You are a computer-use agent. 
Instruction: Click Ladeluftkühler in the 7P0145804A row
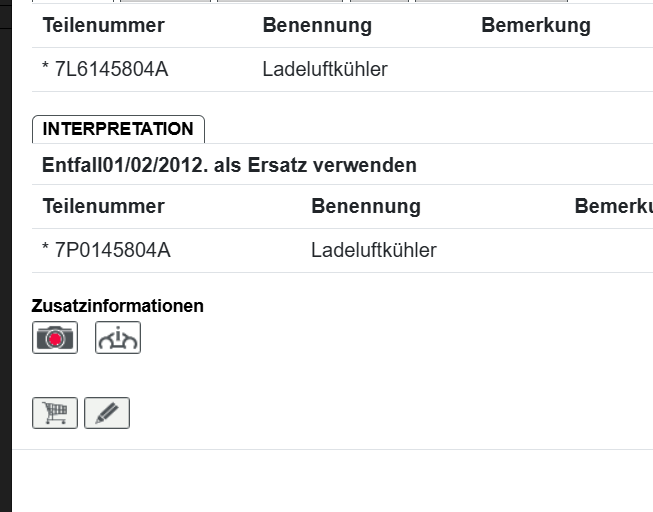click(x=374, y=250)
